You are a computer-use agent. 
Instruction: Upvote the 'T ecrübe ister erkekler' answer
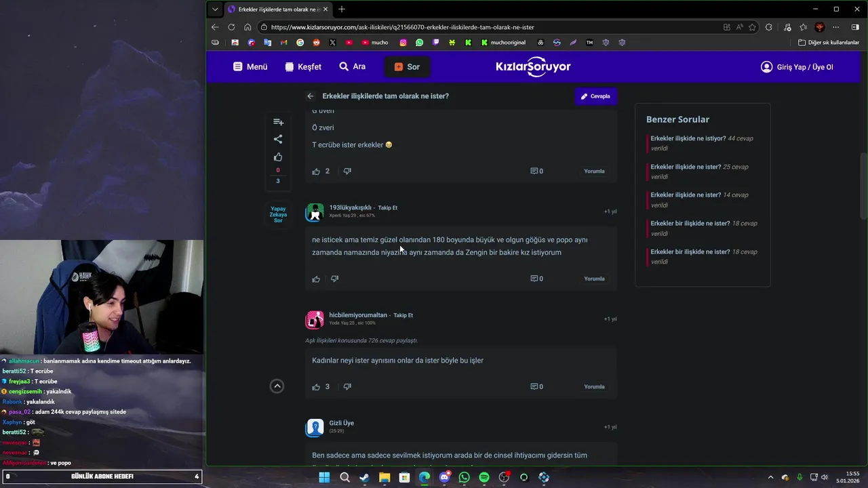pyautogui.click(x=316, y=171)
